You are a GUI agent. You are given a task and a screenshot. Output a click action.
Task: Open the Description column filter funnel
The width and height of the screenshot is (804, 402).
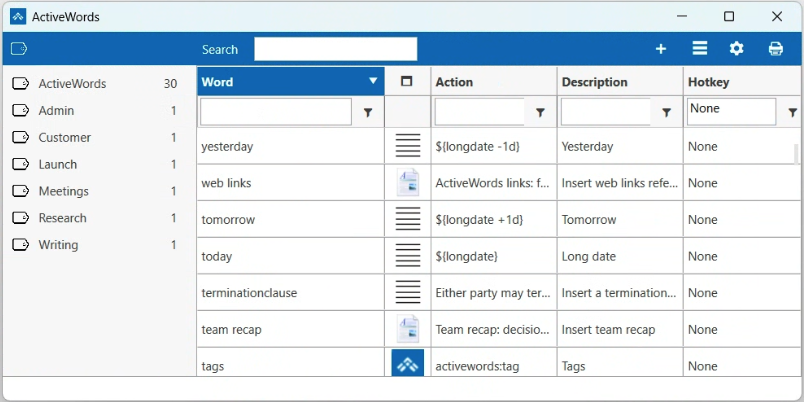tap(666, 113)
